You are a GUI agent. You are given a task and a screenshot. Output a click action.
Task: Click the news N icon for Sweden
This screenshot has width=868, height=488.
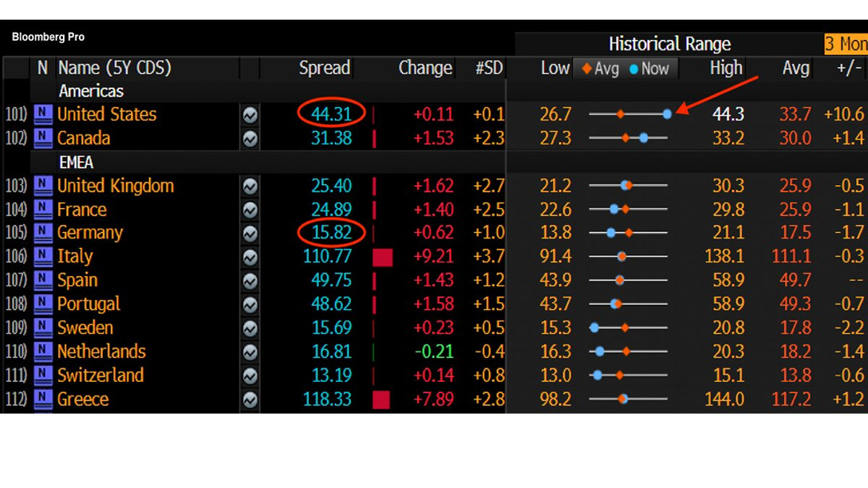tap(42, 328)
